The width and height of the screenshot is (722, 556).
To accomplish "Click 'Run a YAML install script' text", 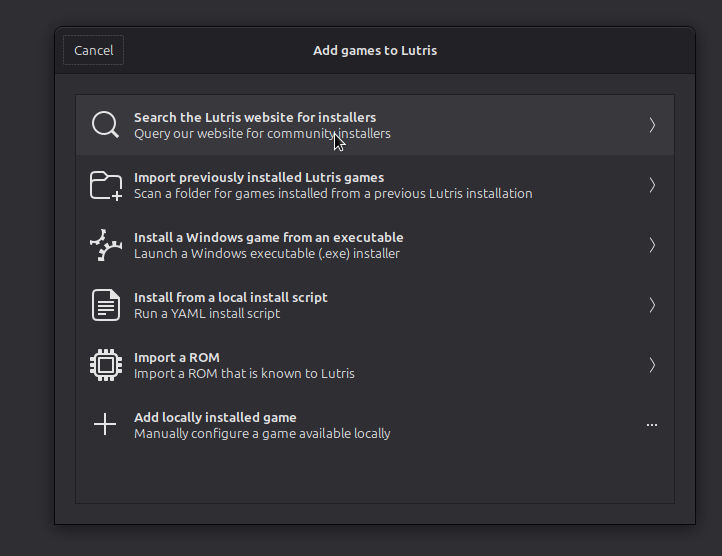I will pos(207,313).
